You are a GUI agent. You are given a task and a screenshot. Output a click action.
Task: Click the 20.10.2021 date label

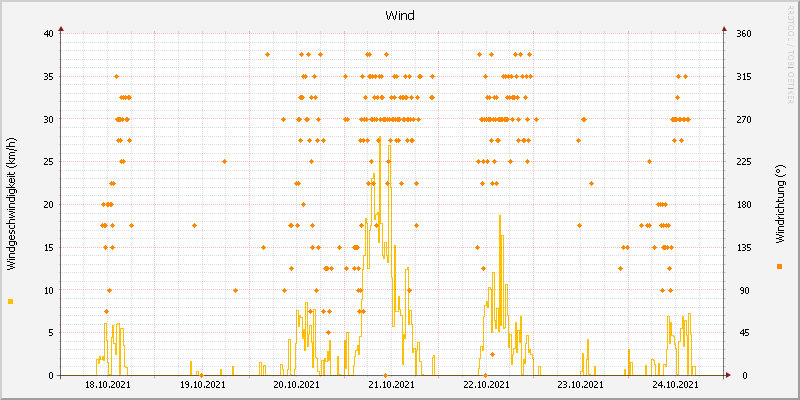[296, 385]
